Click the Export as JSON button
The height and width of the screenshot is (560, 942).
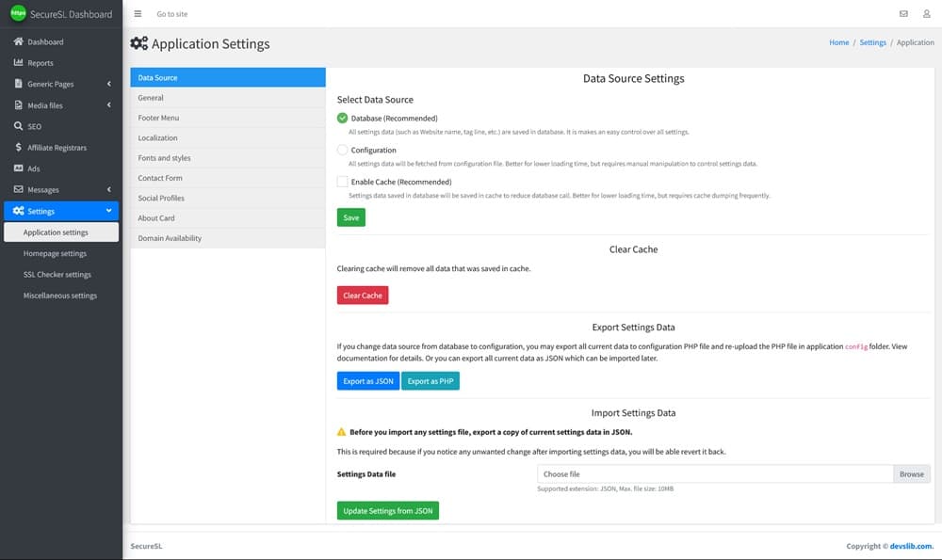tap(368, 381)
